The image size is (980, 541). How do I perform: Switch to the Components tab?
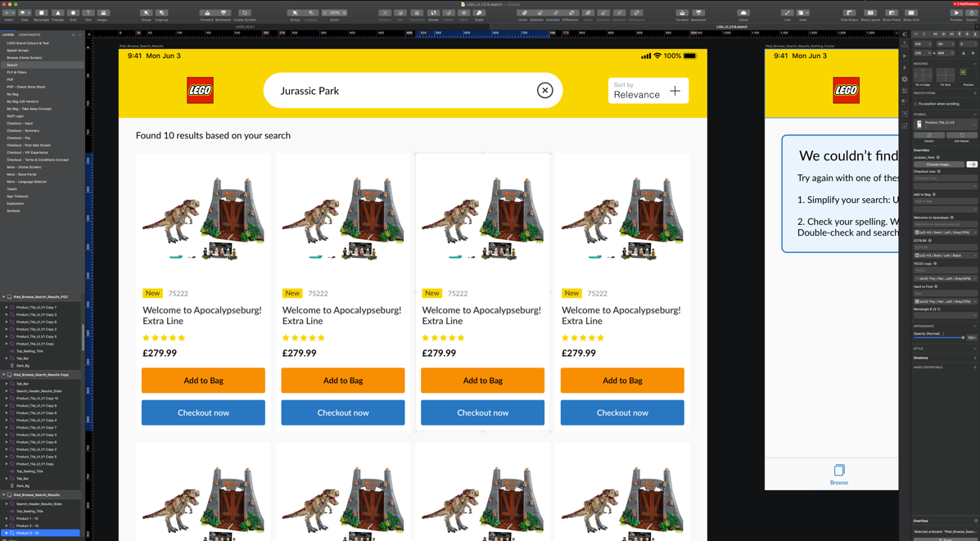pyautogui.click(x=29, y=35)
